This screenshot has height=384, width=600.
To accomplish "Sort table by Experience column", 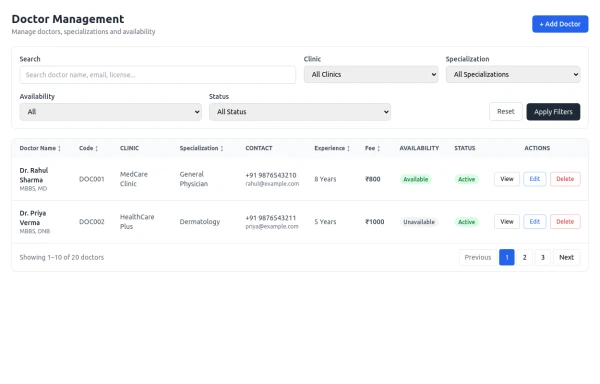I will 332,148.
